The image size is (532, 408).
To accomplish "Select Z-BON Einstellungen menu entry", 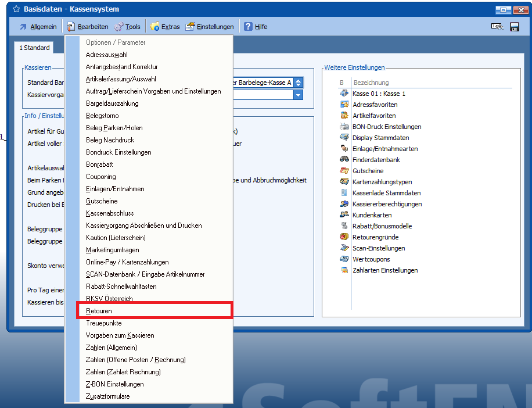I will click(114, 384).
